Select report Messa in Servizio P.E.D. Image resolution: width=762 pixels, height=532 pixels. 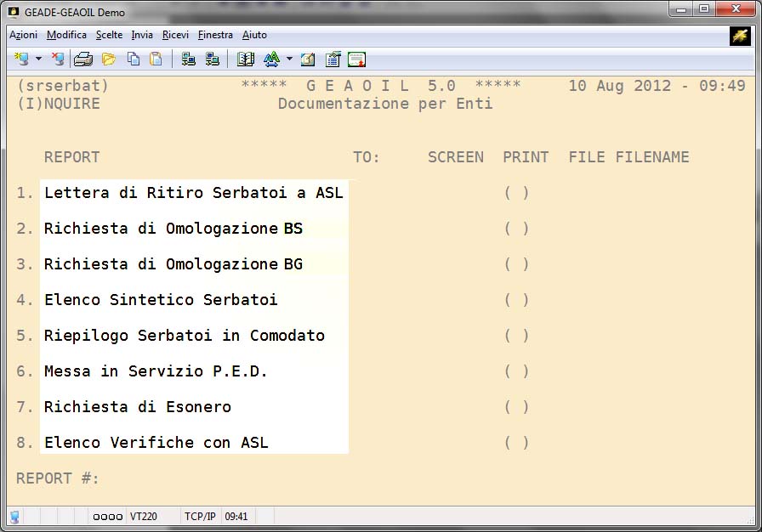pos(156,371)
